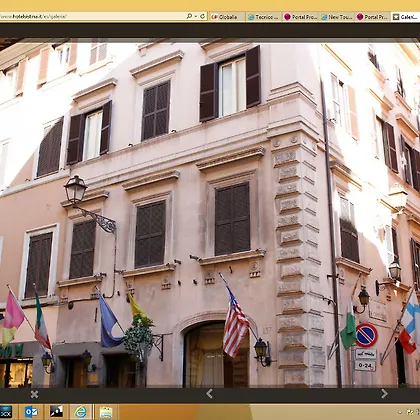Screen dimensions: 420x420
Task: Open Internet Explorer taskbar icon
Action: [x=80, y=412]
